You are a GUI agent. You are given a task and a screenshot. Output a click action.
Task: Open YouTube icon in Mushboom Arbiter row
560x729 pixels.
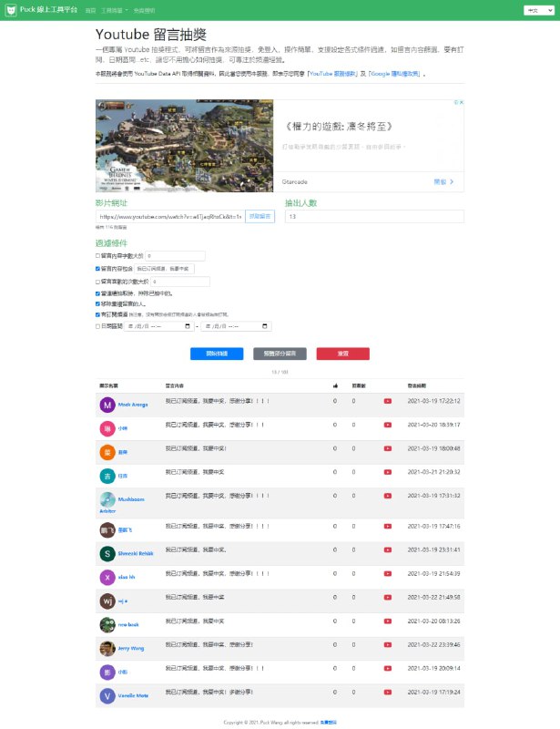(x=388, y=496)
